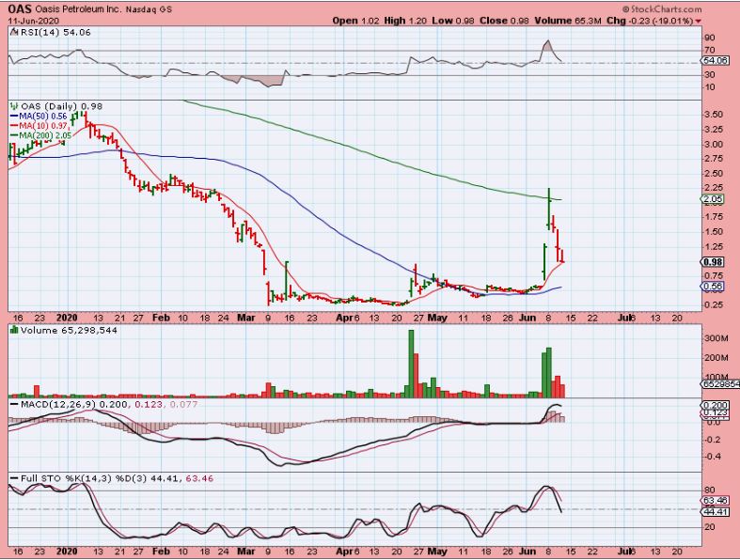Click the High 1.20 value in header

click(x=405, y=21)
